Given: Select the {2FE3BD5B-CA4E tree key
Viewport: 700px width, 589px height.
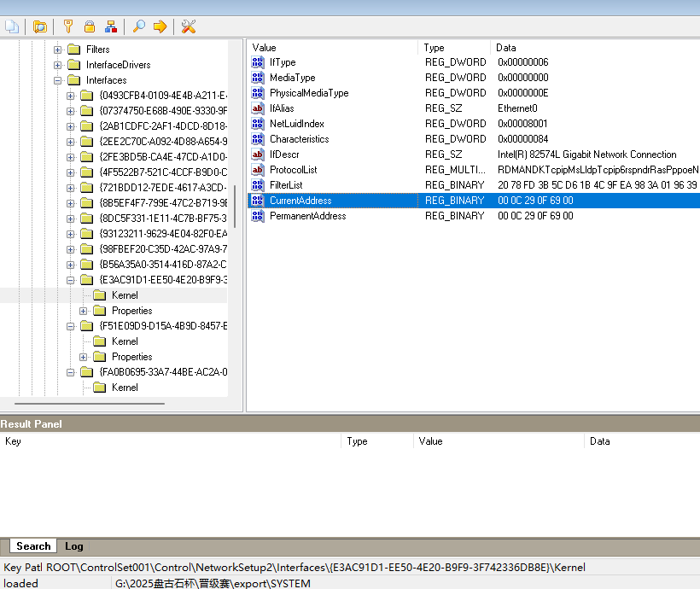Looking at the screenshot, I should pyautogui.click(x=163, y=157).
